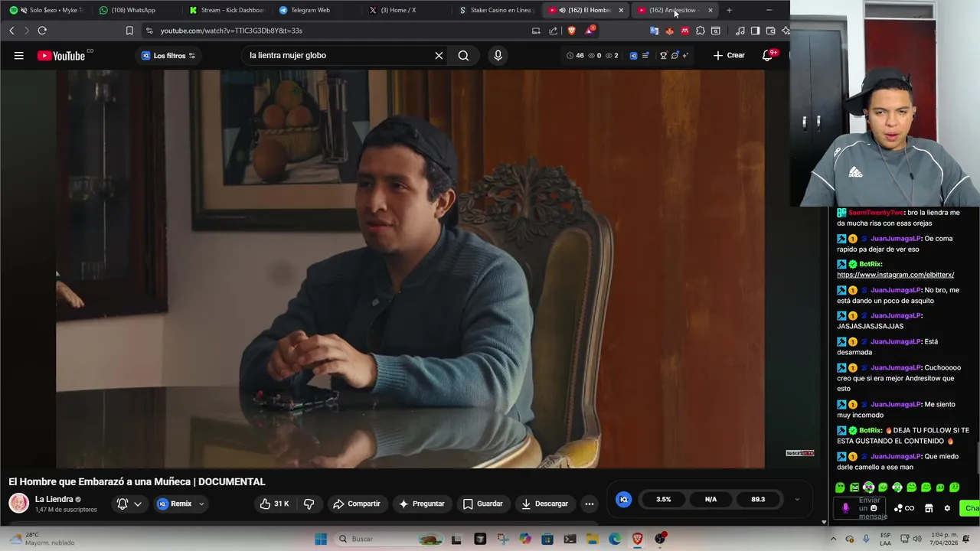
Task: Open the three-dot more actions menu
Action: pos(589,504)
